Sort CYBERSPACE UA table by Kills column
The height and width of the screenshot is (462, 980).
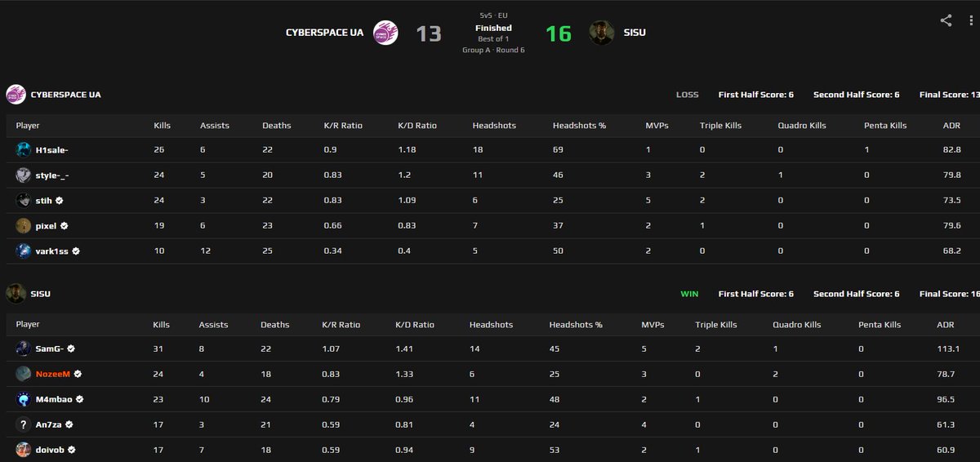pos(162,126)
